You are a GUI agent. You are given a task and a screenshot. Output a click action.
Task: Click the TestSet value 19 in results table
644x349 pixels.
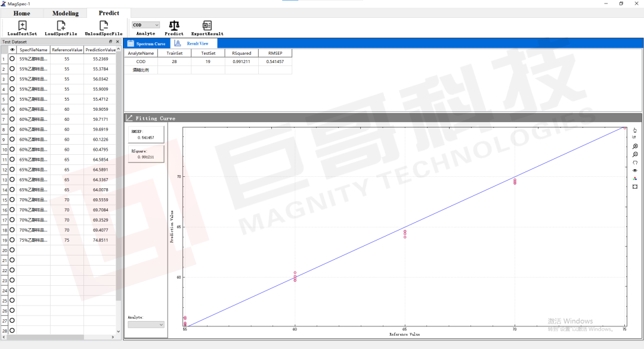[208, 61]
